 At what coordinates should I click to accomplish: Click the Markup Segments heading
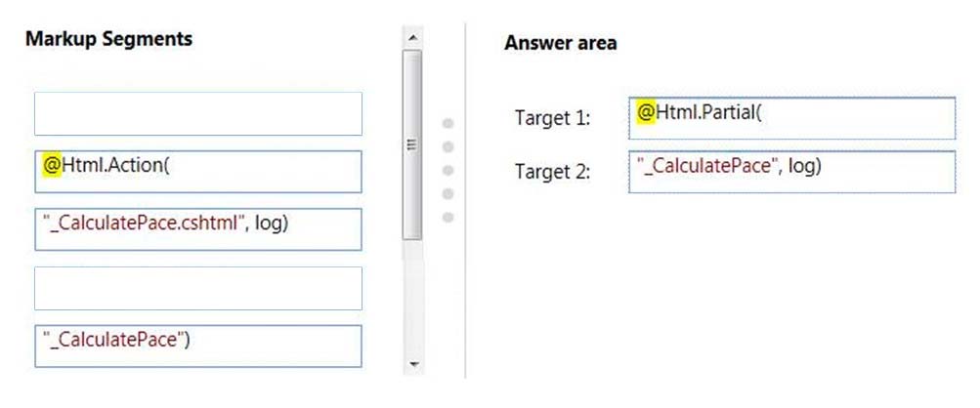point(108,39)
